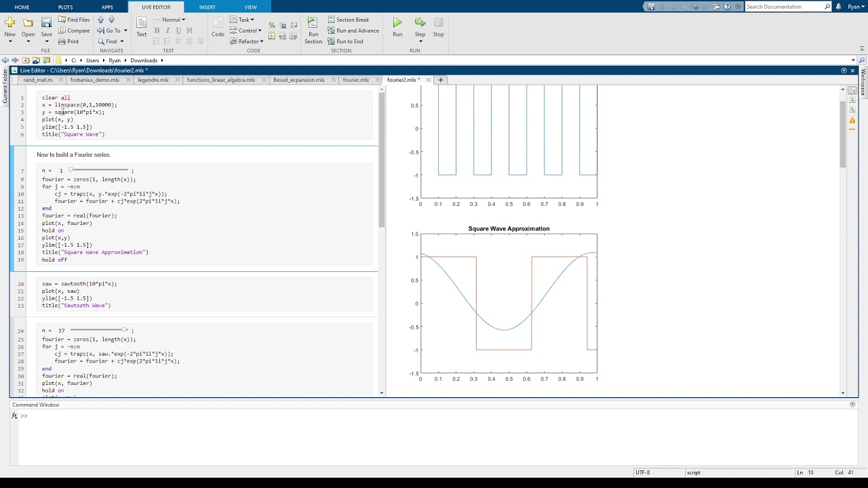Click the Run Section button
This screenshot has height=488, width=868.
pyautogui.click(x=313, y=30)
